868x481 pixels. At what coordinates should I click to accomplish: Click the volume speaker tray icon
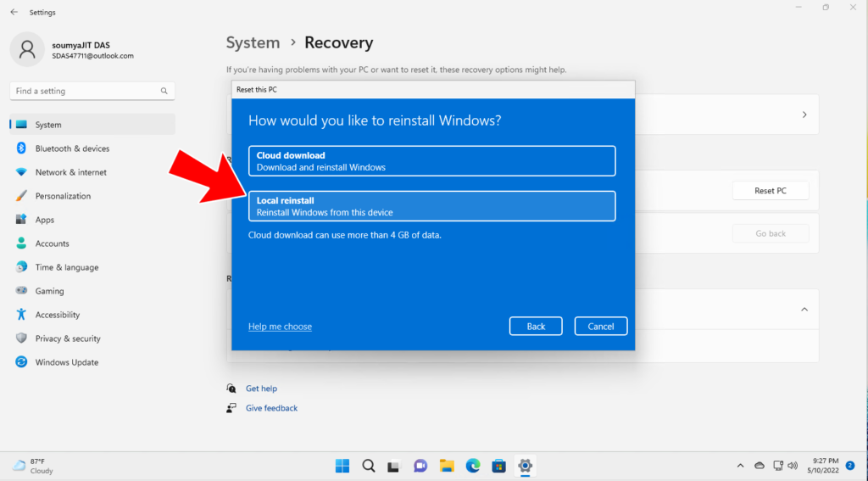pyautogui.click(x=793, y=466)
